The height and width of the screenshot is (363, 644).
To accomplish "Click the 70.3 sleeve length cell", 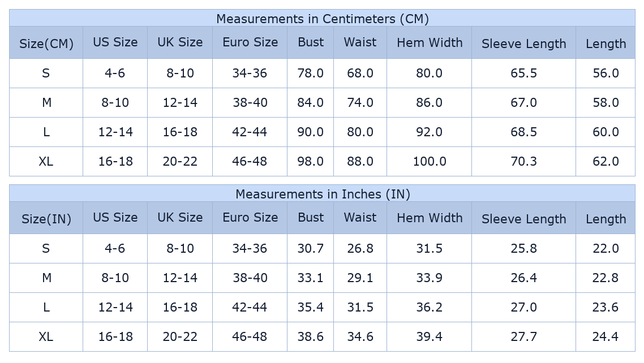I will (x=523, y=161).
